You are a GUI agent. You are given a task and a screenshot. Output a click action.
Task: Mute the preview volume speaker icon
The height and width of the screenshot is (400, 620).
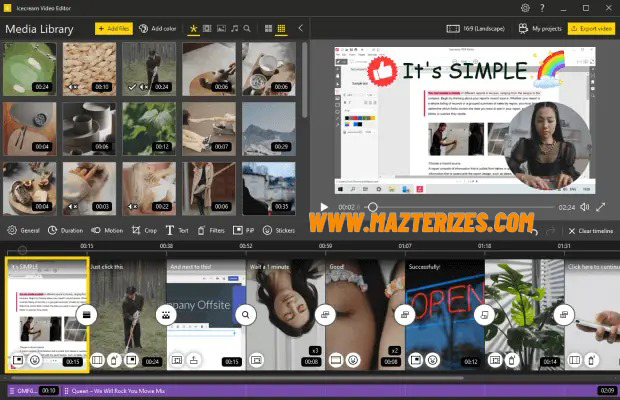(585, 207)
